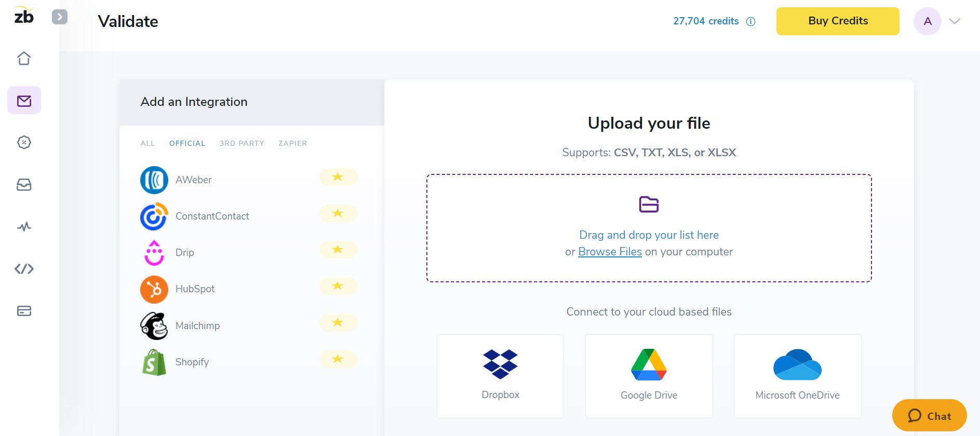The width and height of the screenshot is (980, 436).
Task: Toggle the Shopify favorite star
Action: (x=338, y=359)
